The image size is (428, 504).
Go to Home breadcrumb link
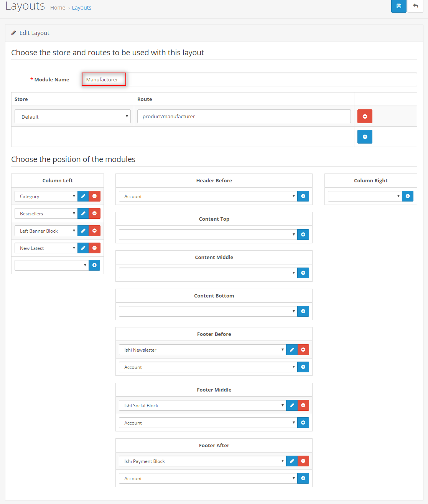coord(58,8)
